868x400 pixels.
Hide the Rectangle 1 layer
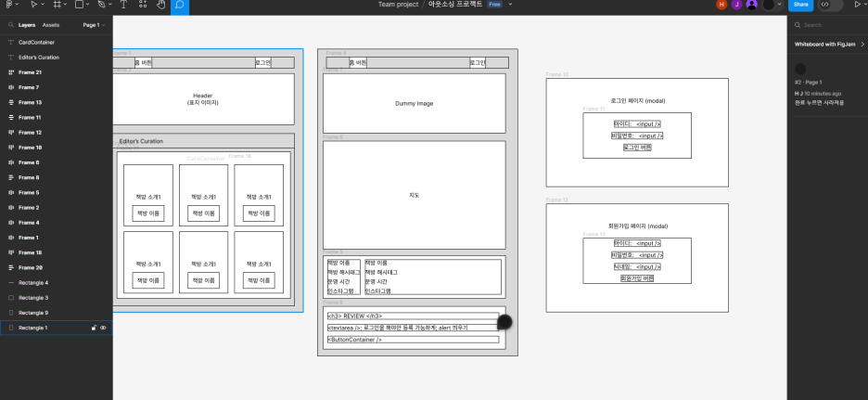tap(103, 328)
